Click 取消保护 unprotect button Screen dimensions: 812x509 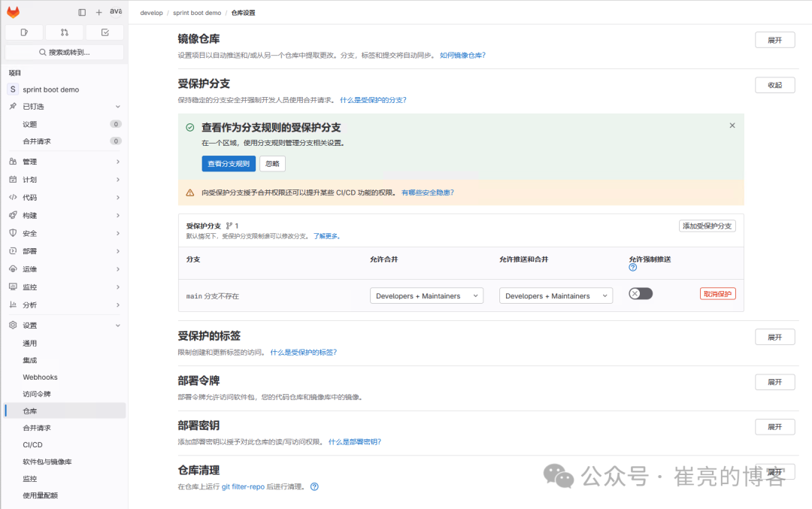coord(718,293)
